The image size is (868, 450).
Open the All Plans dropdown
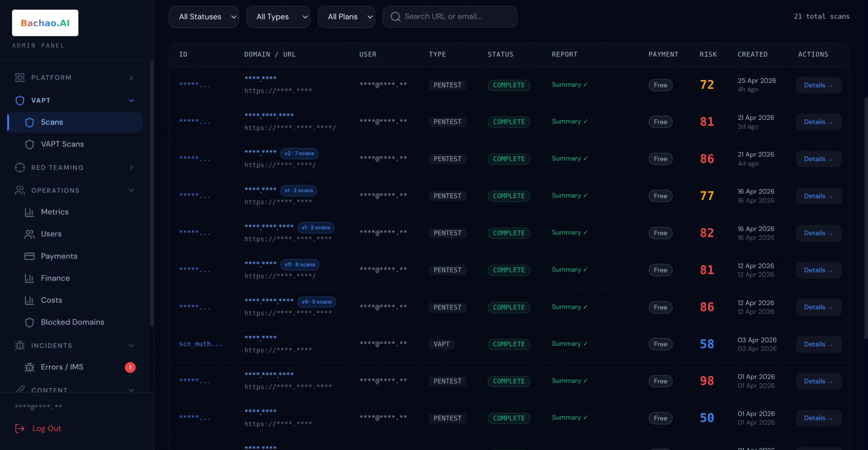click(346, 17)
